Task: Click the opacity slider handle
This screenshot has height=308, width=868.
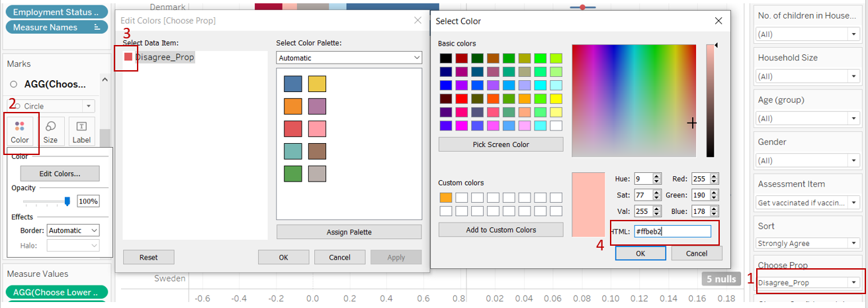Action: 67,201
